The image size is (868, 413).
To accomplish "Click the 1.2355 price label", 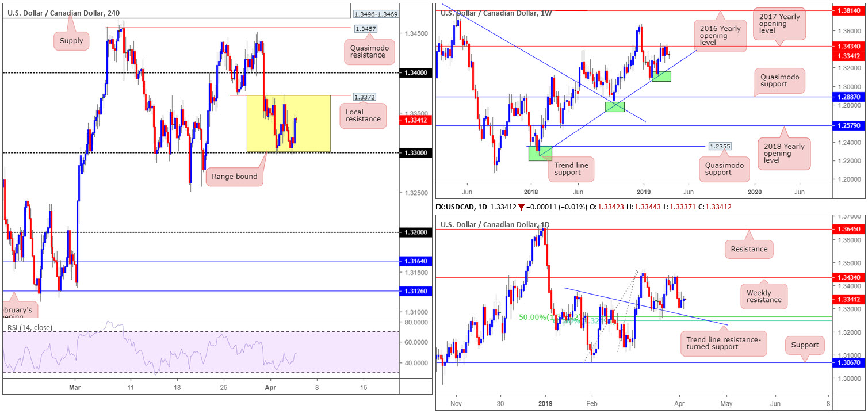I will pos(720,147).
